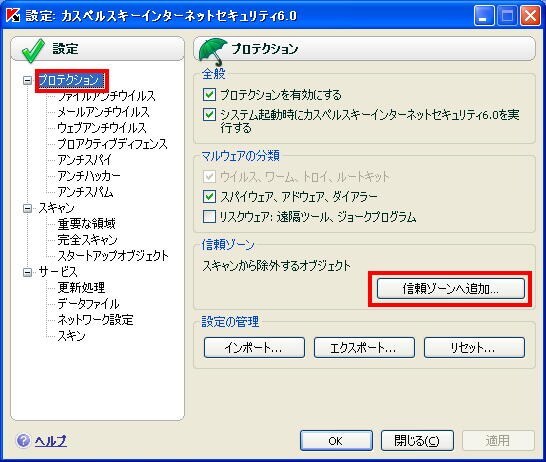Viewport: 546px width, 462px height.
Task: Close the settings window with X
Action: tap(530, 16)
